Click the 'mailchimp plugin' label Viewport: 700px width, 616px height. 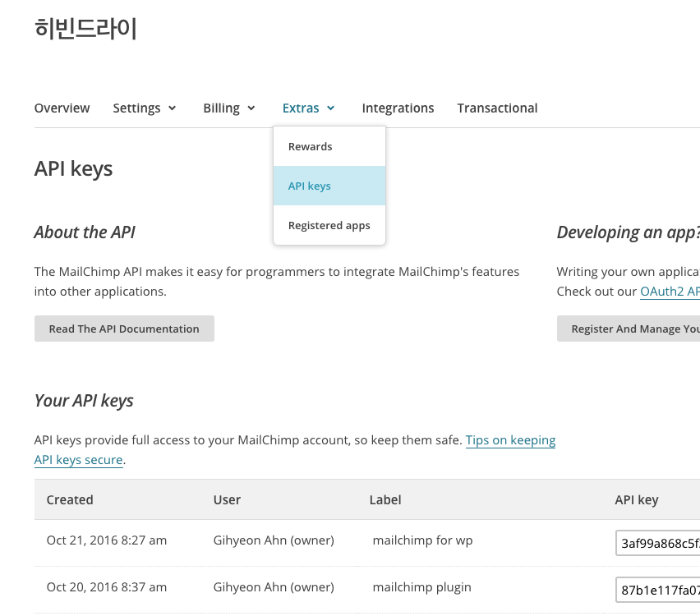click(421, 587)
